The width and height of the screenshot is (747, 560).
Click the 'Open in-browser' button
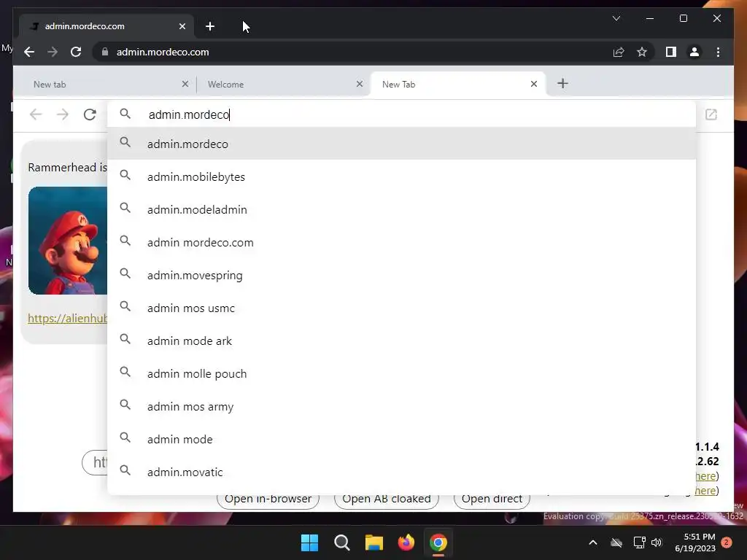point(268,500)
